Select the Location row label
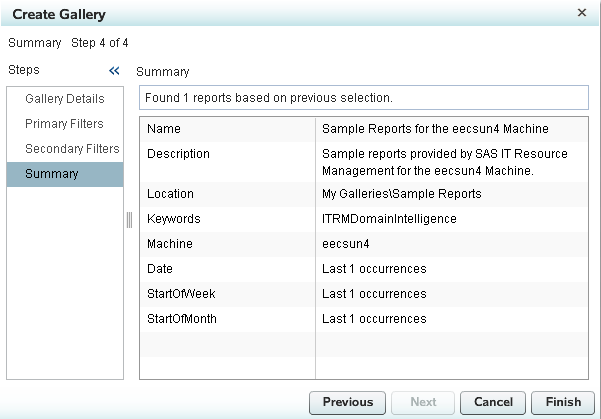The height and width of the screenshot is (419, 601). [x=170, y=194]
